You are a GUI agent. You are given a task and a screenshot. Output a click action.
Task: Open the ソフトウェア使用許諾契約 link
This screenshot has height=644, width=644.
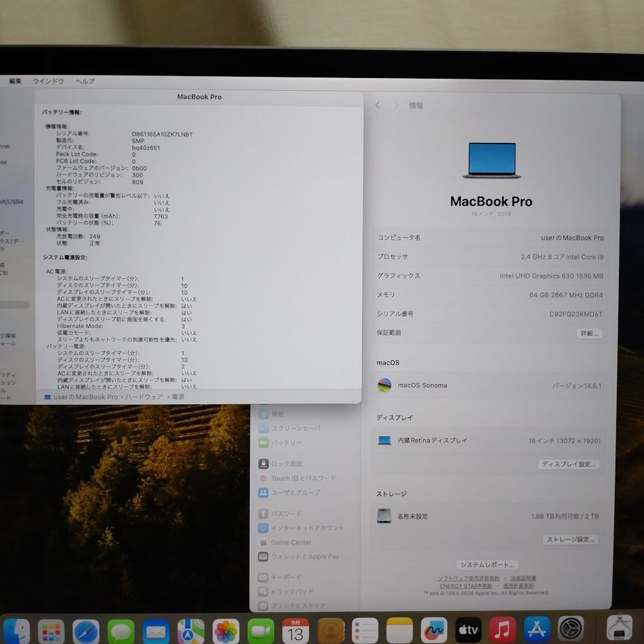(469, 578)
